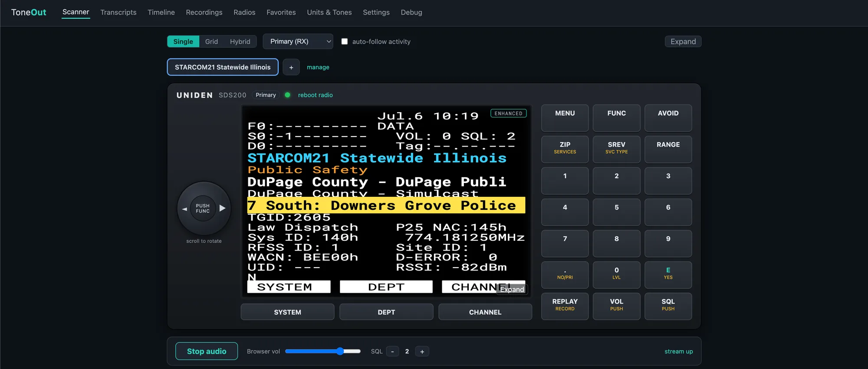Click the reboot radio link
Viewport: 868px width, 369px height.
316,95
